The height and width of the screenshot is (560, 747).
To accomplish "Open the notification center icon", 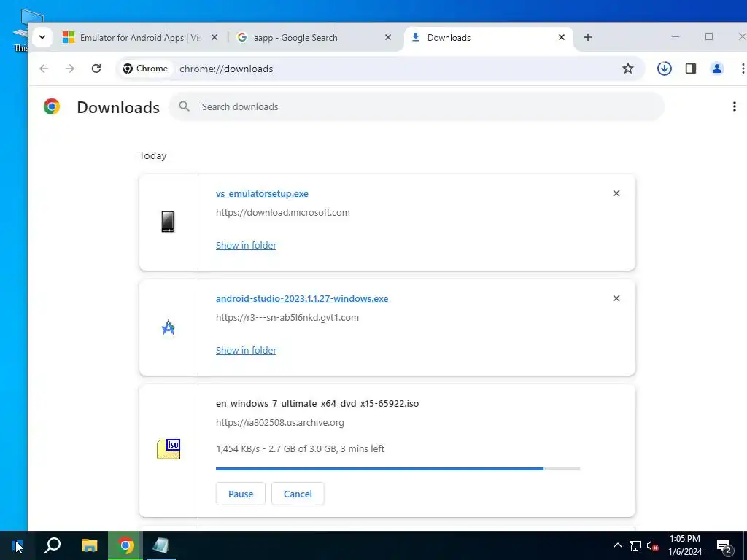I will pos(724,546).
